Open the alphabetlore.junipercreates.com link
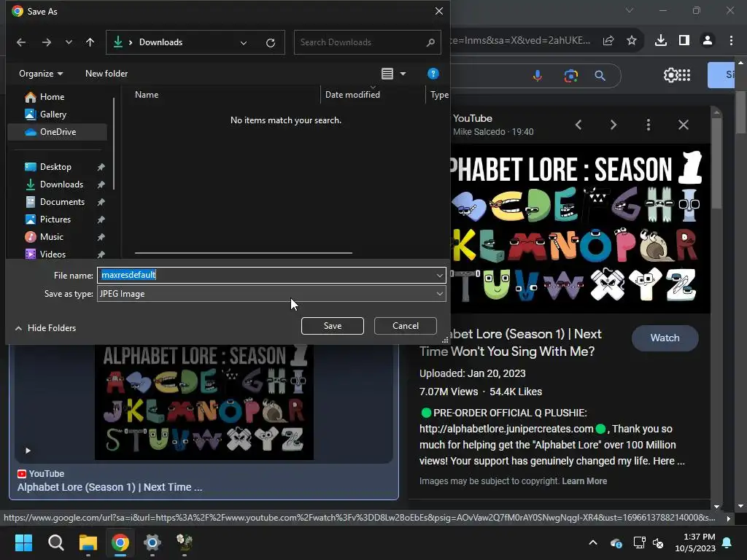This screenshot has width=747, height=560. click(506, 429)
